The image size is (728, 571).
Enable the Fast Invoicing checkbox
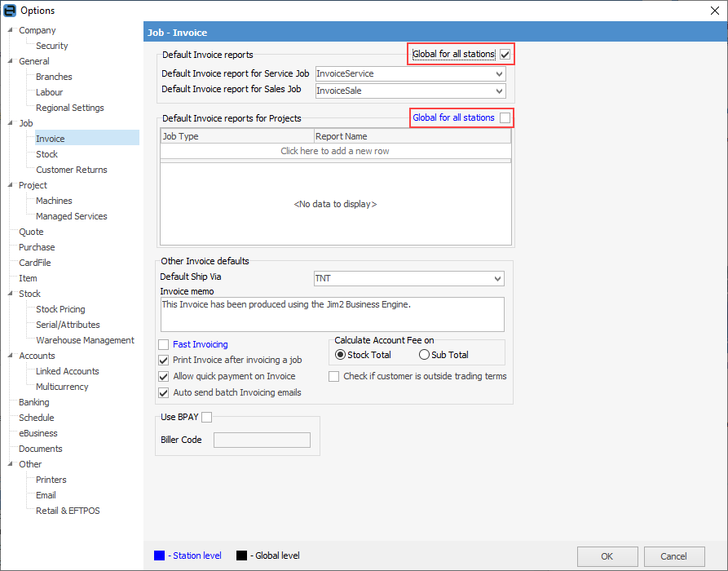click(x=164, y=345)
